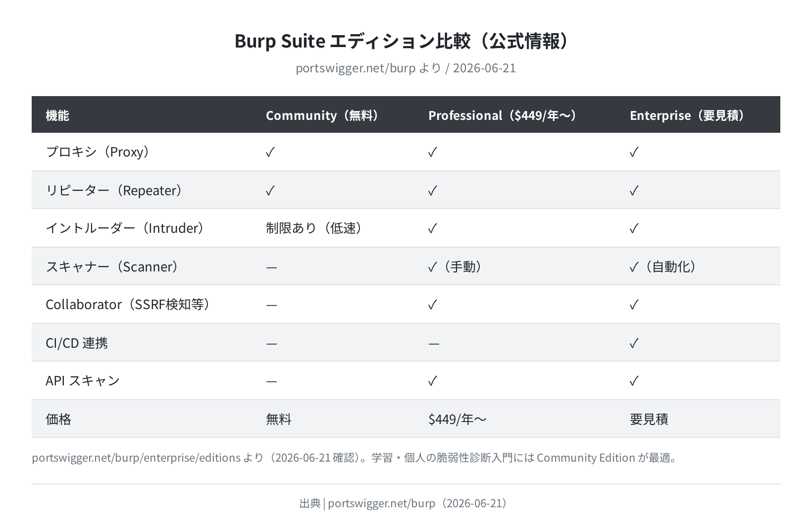The image size is (812, 530).
Task: Click the Professional dash in the CI/CD 連携 row
Action: (x=434, y=344)
